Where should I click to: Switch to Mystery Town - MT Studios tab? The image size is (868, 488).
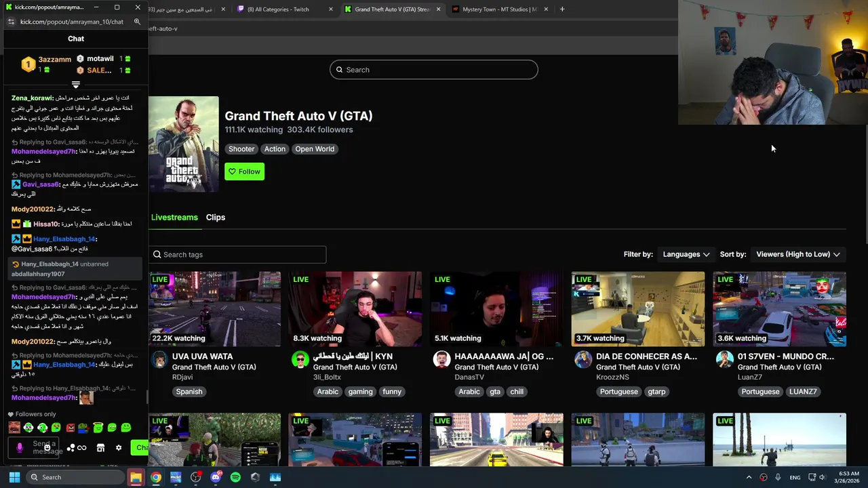click(500, 9)
